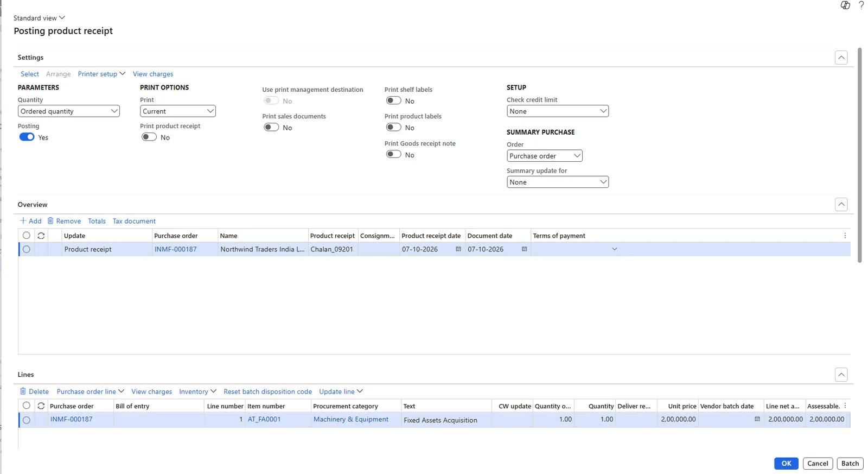
Task: Click OK button
Action: click(786, 463)
